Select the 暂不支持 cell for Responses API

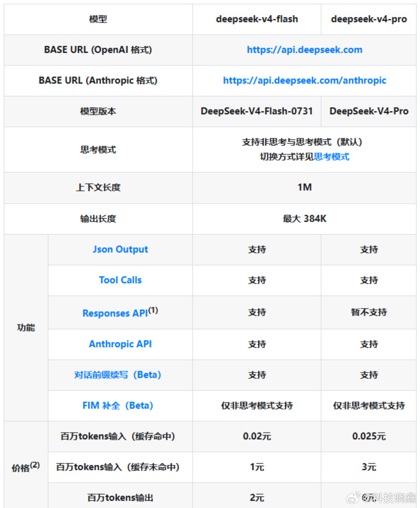click(x=369, y=312)
